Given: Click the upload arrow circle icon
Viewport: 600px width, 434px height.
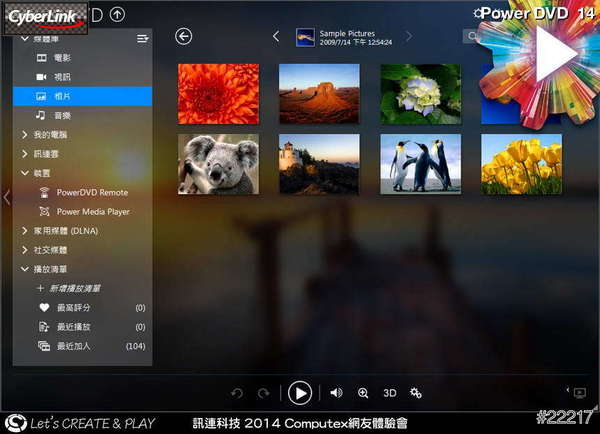Looking at the screenshot, I should [117, 15].
